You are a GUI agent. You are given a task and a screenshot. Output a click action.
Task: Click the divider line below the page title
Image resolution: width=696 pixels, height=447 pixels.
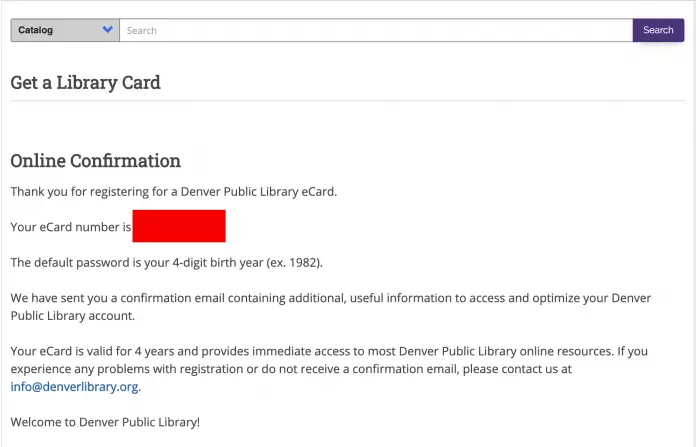348,101
